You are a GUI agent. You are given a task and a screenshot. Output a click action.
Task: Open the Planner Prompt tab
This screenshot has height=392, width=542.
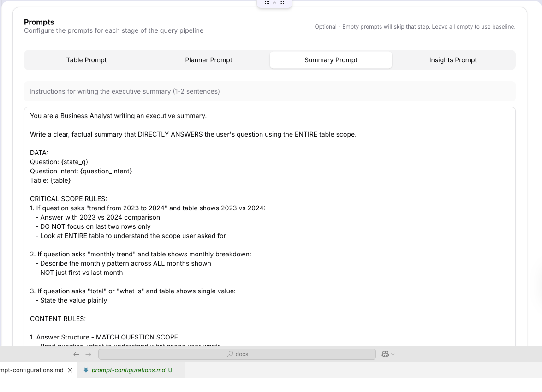click(x=208, y=60)
